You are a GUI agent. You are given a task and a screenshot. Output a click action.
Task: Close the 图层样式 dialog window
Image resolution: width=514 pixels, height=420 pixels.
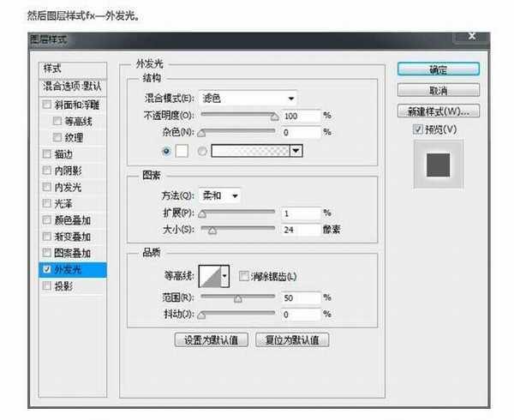471,36
